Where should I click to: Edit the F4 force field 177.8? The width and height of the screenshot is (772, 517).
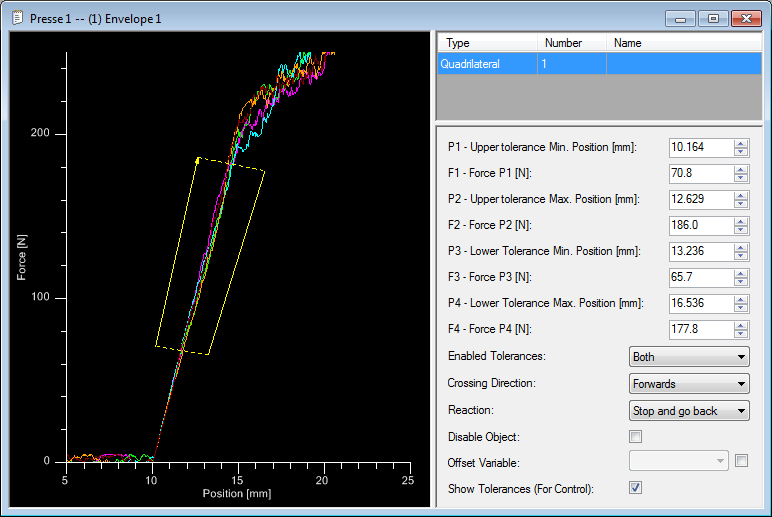[x=701, y=329]
